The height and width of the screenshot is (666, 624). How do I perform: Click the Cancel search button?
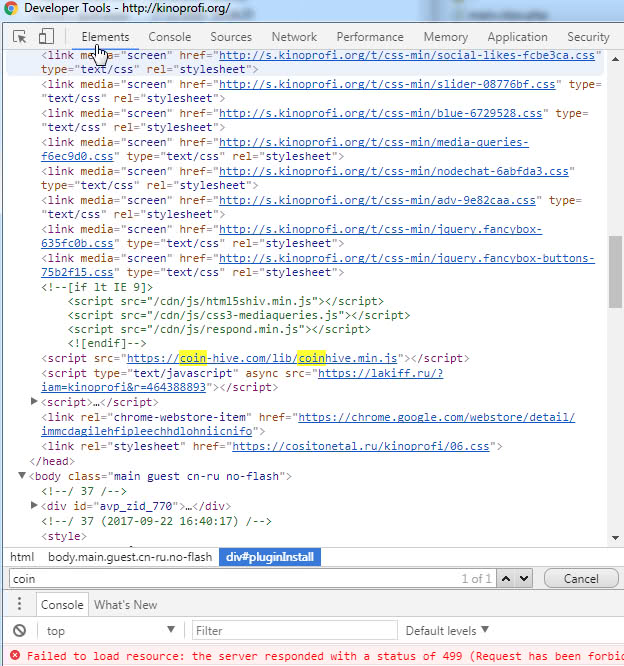tap(581, 579)
